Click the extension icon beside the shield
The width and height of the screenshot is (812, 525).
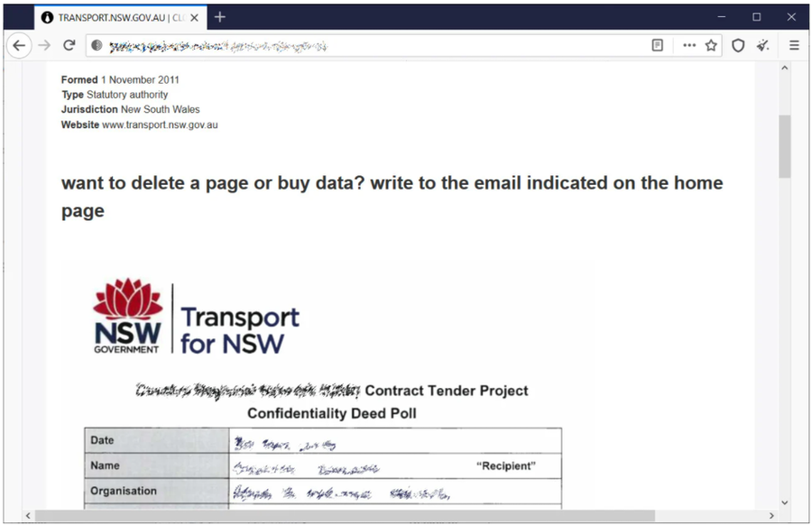pos(762,46)
